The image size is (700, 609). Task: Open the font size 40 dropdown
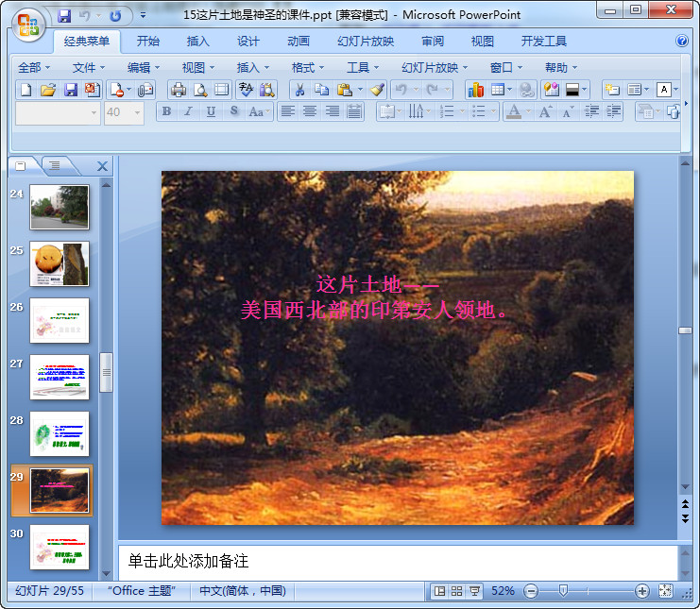point(137,112)
